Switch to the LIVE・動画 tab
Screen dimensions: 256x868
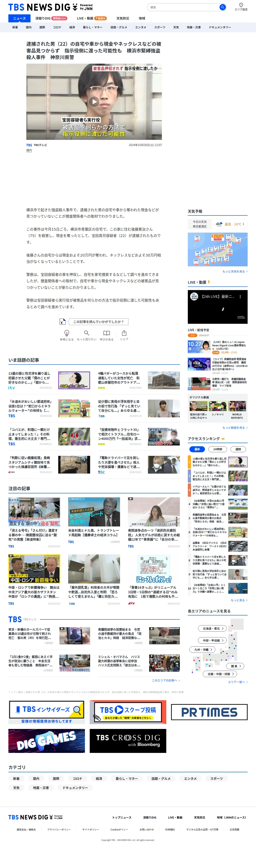92,19
